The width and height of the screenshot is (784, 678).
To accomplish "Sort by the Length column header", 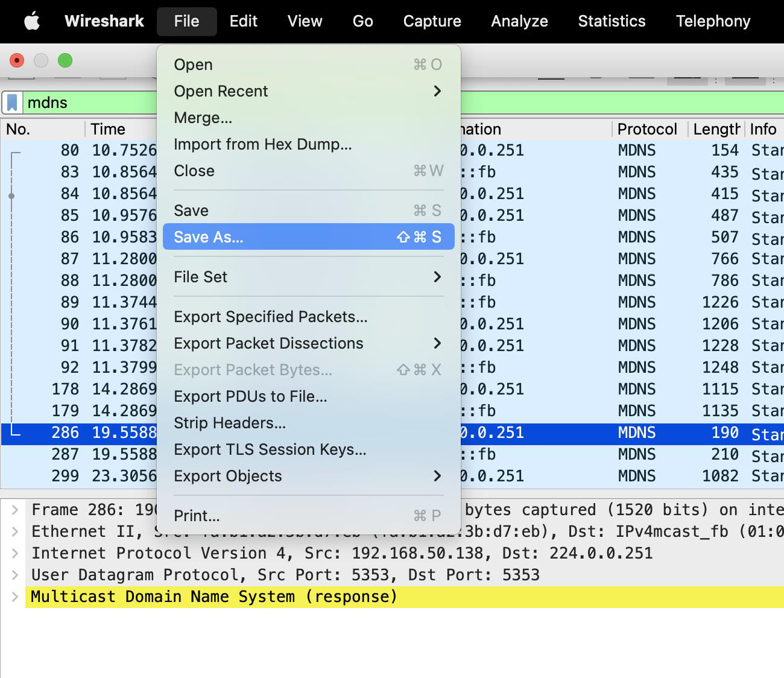I will (715, 129).
